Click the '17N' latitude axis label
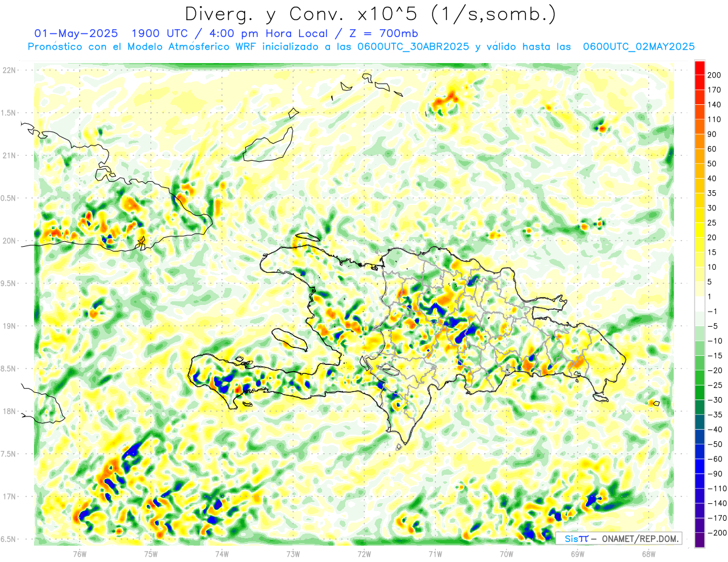 (x=9, y=497)
